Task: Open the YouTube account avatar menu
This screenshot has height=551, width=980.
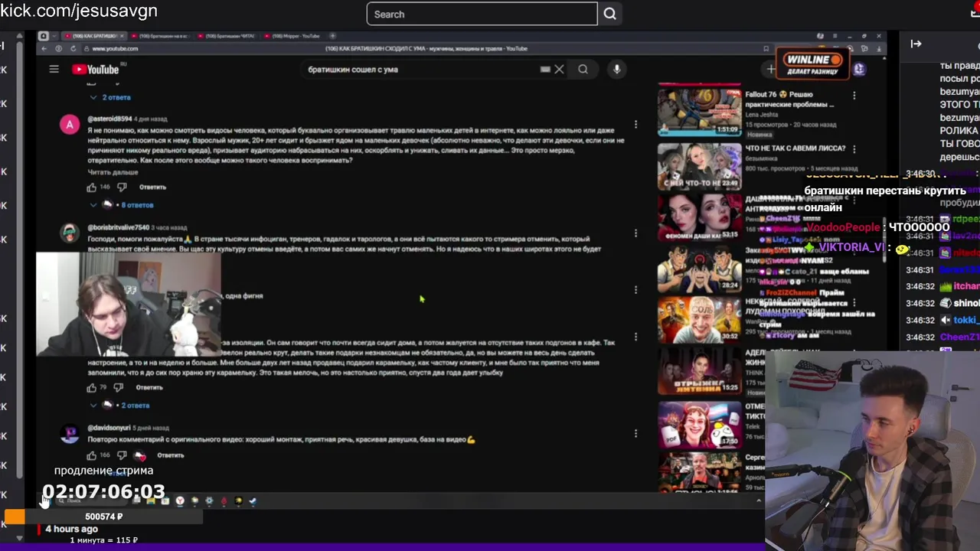Action: coord(859,69)
